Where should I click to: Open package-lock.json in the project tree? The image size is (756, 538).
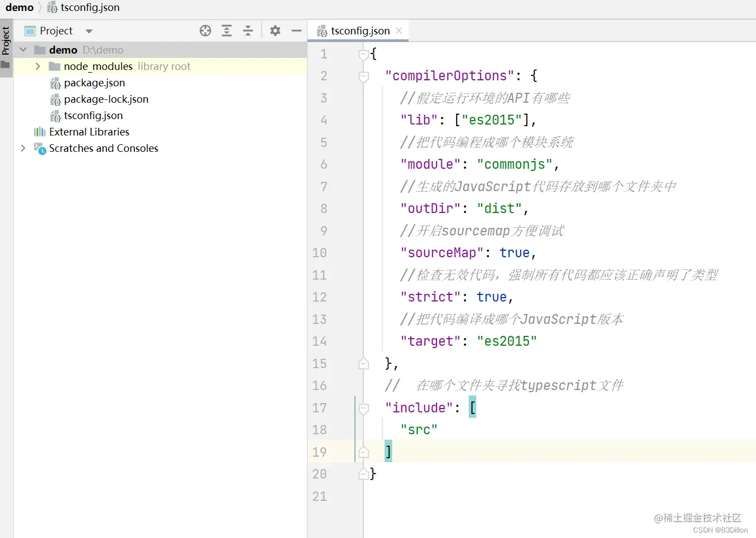click(x=106, y=99)
